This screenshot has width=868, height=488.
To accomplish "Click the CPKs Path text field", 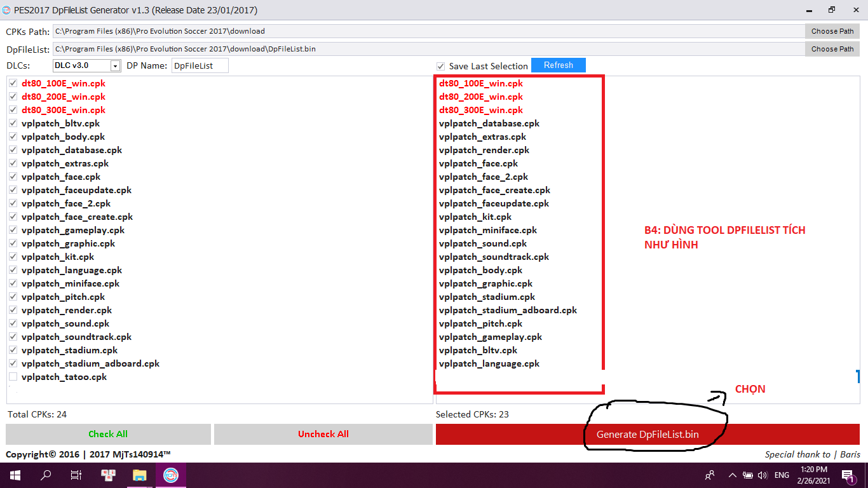I will pyautogui.click(x=429, y=31).
